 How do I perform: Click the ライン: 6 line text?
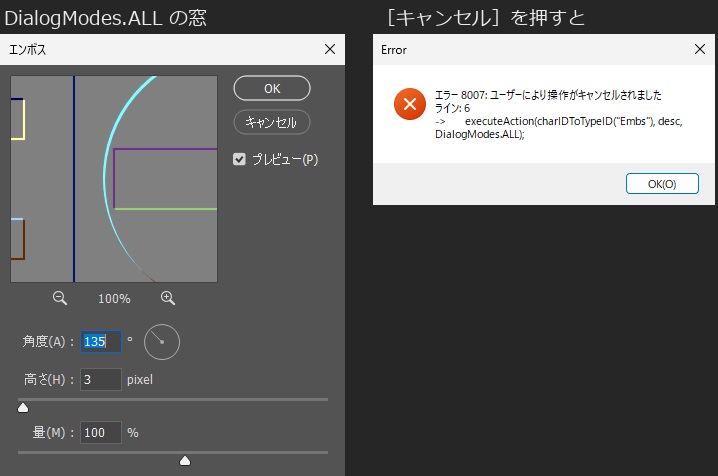coord(452,108)
